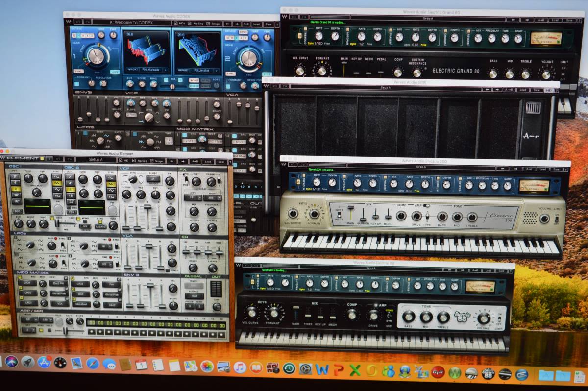Click the Waves logo in the Element toolbar

click(x=3, y=158)
